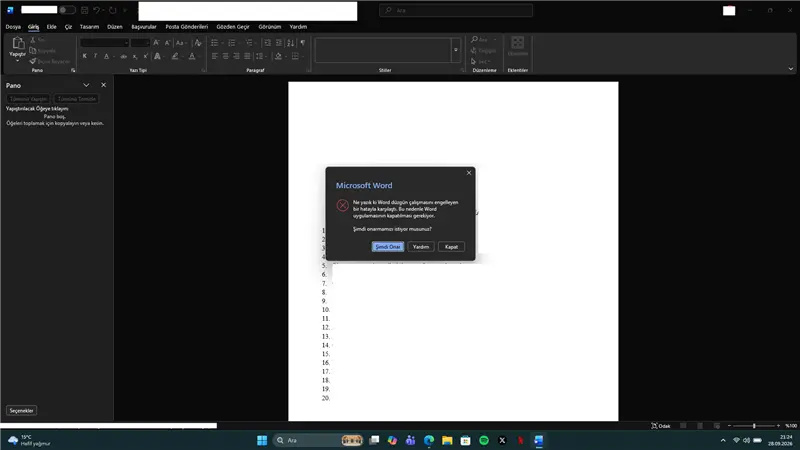The height and width of the screenshot is (450, 800).
Task: Toggle show paragraph marks pilcrow
Action: pyautogui.click(x=303, y=43)
